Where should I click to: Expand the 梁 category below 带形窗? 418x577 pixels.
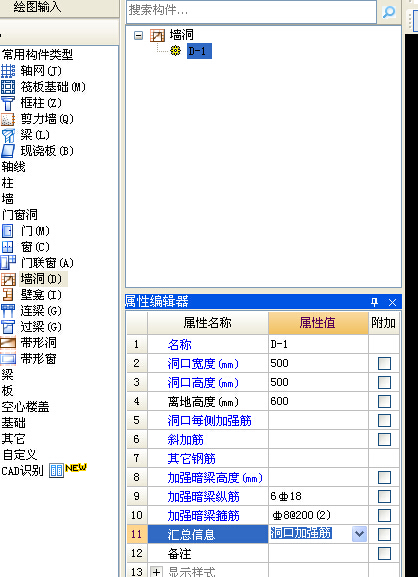coord(7,375)
